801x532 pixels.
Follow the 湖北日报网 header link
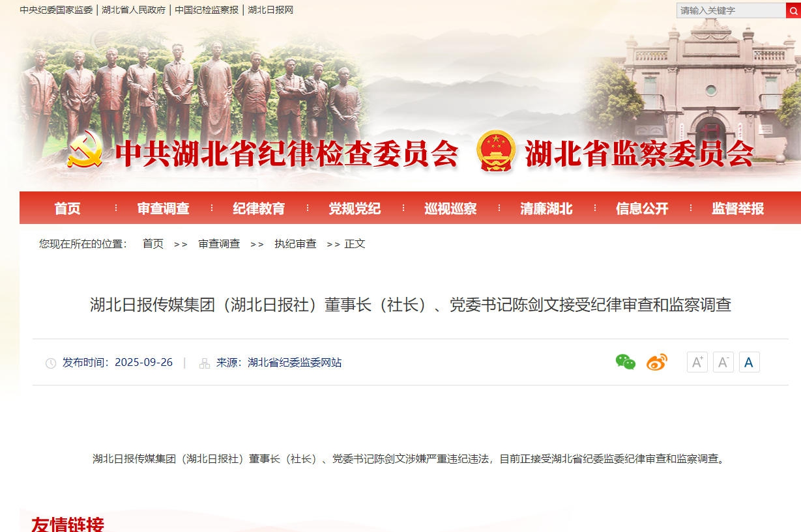271,10
